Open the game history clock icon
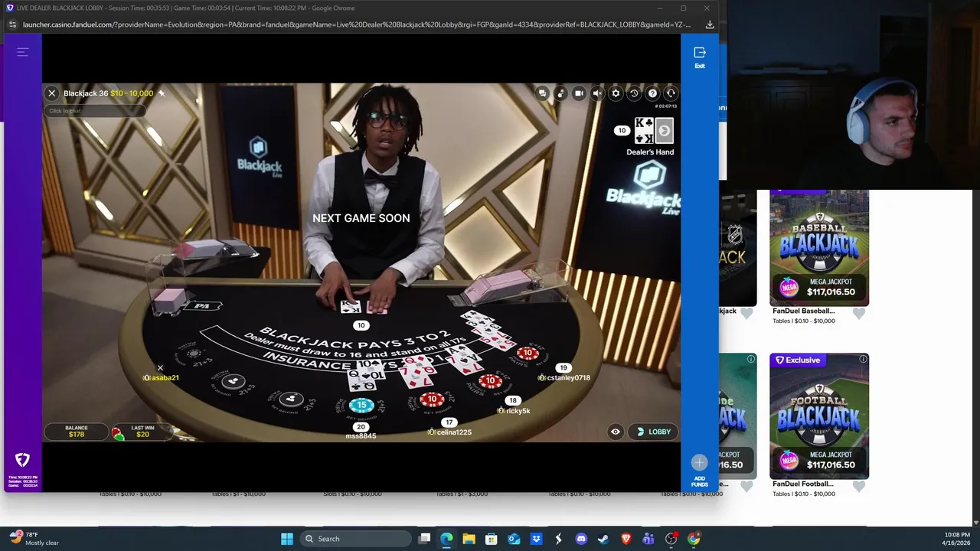 pos(634,93)
